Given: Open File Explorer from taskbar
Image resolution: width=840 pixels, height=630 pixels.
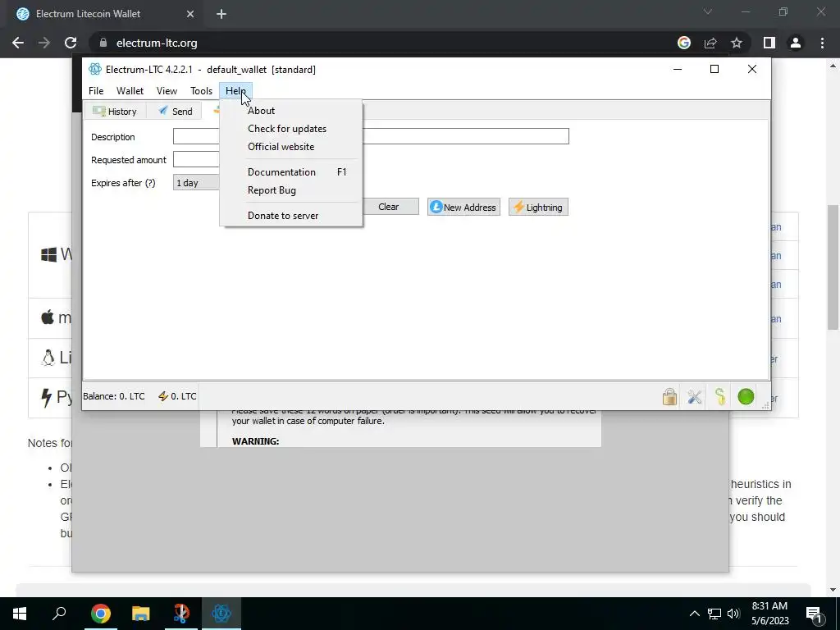Looking at the screenshot, I should point(141,614).
